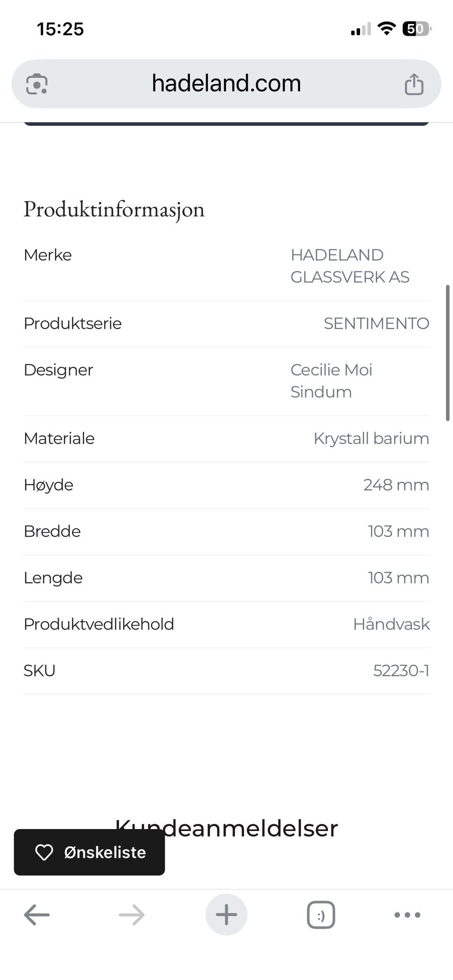The width and height of the screenshot is (453, 980).
Task: Tap the Kundeanmeldelser section heading
Action: point(226,828)
